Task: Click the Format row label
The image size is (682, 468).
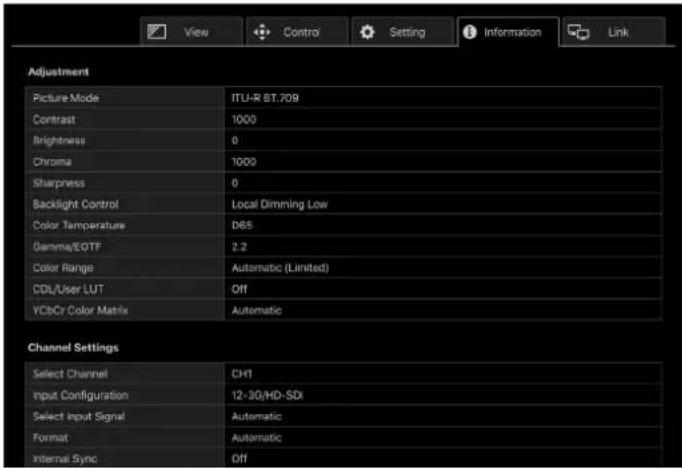Action: tap(50, 438)
